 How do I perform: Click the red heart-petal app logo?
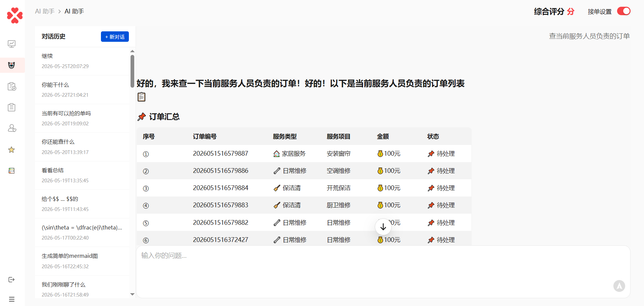pyautogui.click(x=14, y=16)
